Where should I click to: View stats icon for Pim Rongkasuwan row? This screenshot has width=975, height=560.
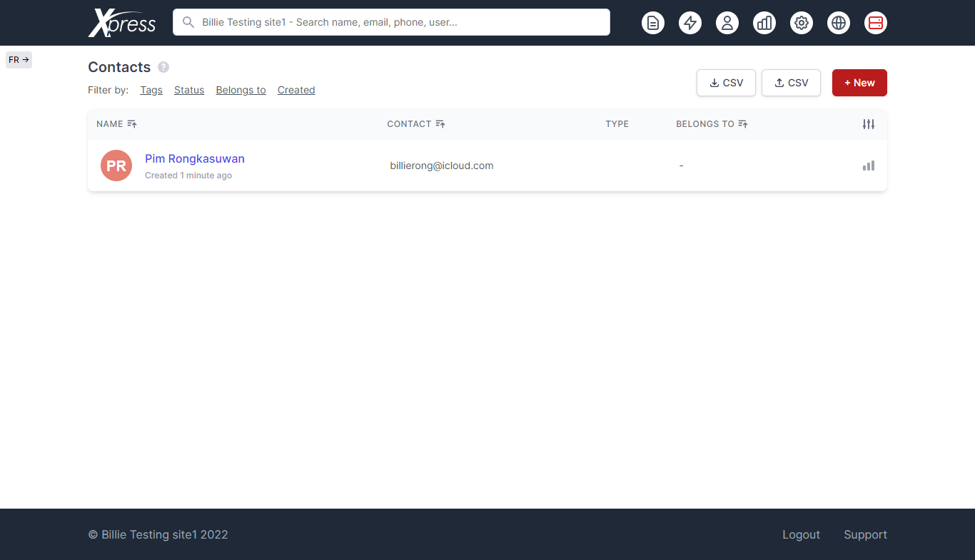[868, 166]
